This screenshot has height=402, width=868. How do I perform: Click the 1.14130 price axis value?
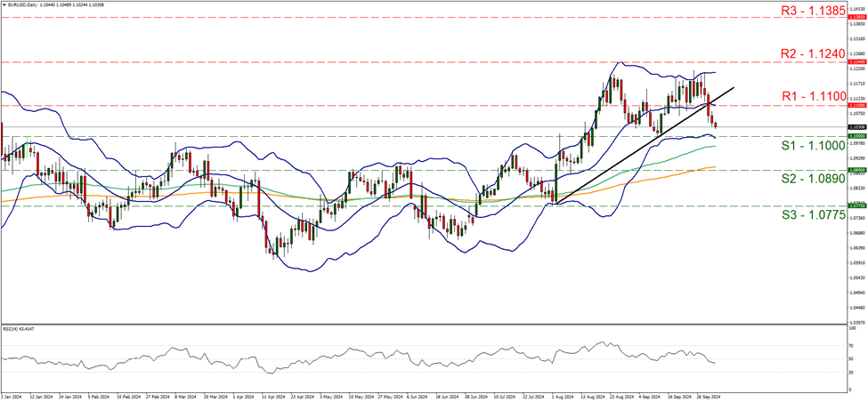[859, 9]
